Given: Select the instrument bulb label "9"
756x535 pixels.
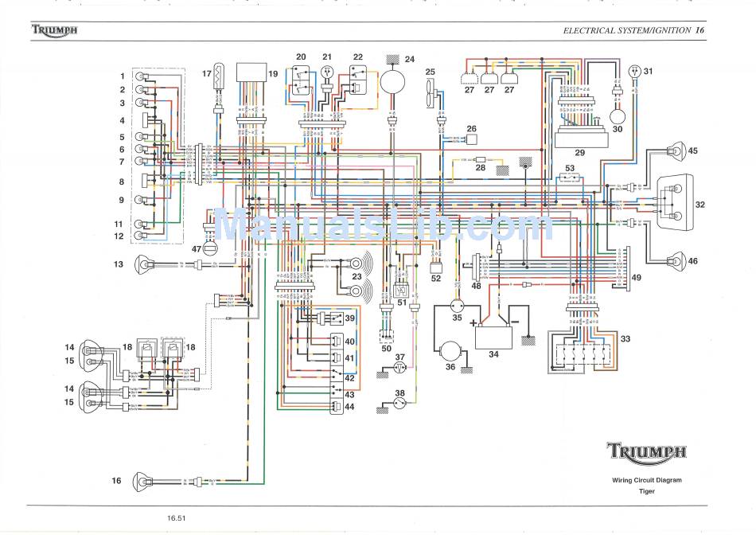Looking at the screenshot, I should click(x=123, y=200).
